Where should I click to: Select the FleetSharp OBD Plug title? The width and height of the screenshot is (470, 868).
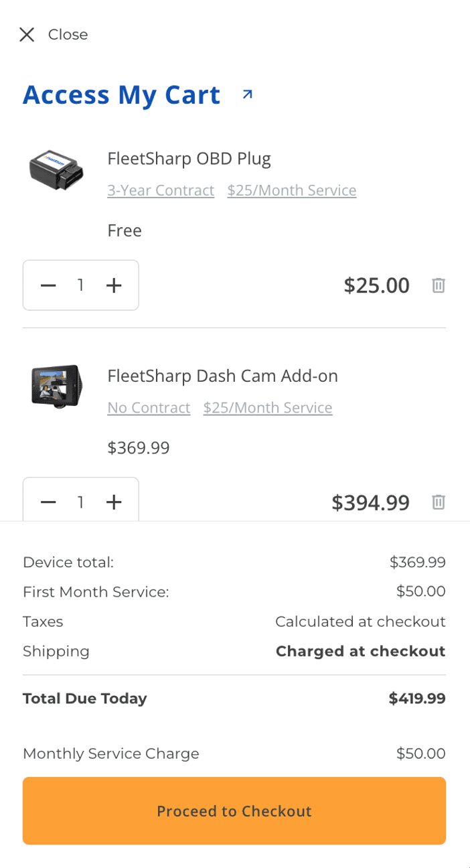(189, 159)
